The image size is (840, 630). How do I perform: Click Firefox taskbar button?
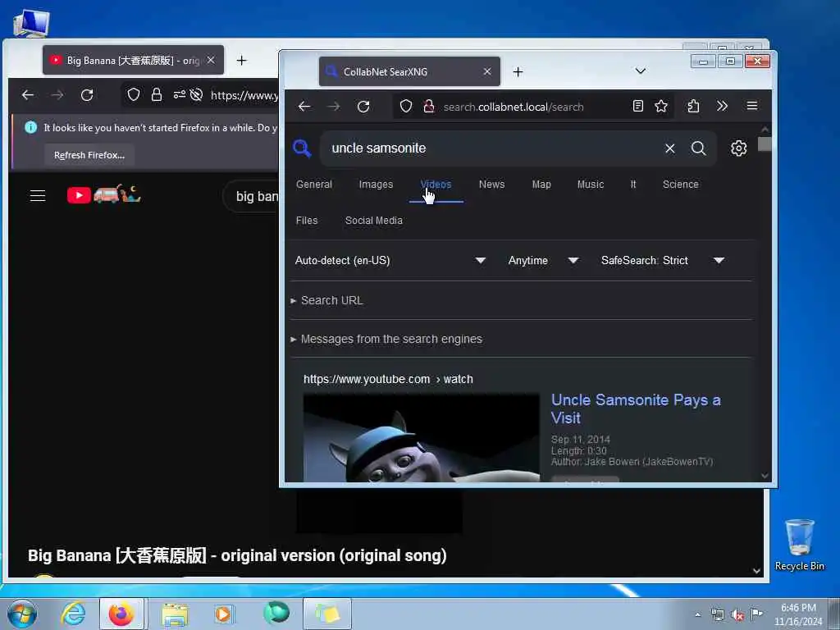point(121,614)
